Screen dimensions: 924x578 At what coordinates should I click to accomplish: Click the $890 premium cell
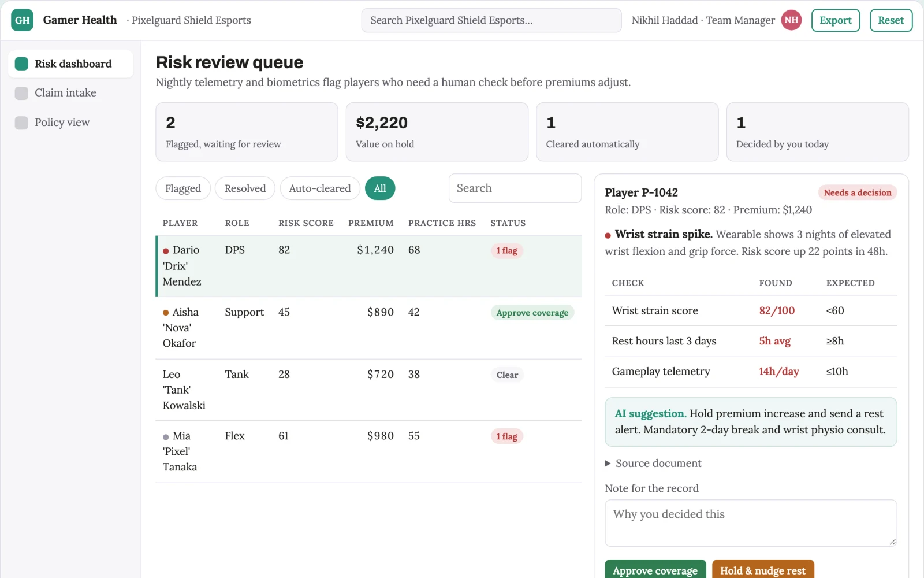381,312
